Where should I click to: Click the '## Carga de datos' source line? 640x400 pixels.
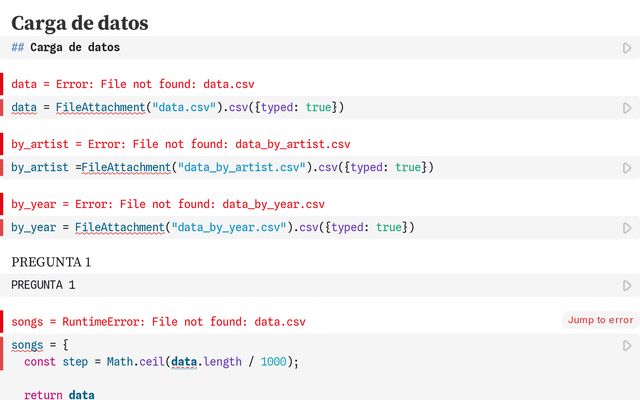click(66, 47)
